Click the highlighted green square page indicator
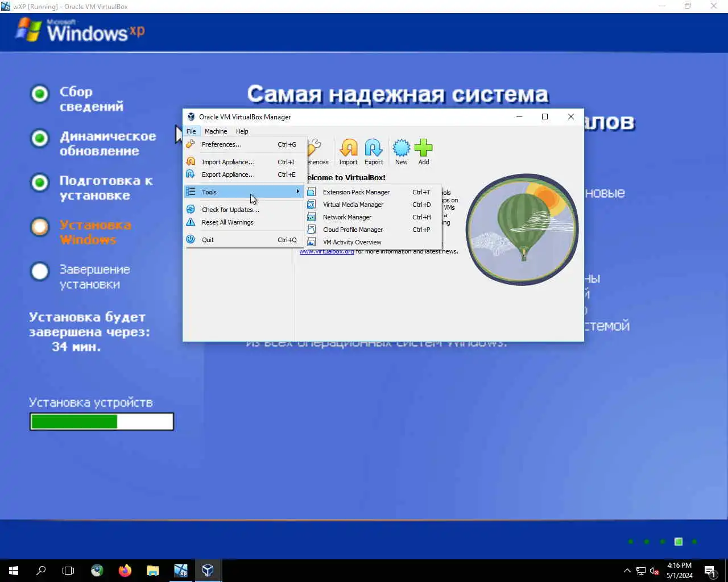 679,542
